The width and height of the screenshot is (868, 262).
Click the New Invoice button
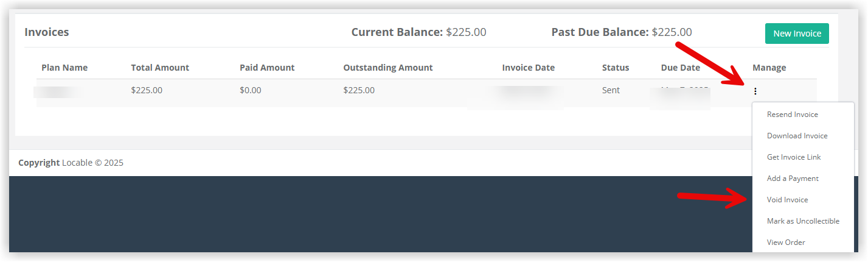coord(797,34)
